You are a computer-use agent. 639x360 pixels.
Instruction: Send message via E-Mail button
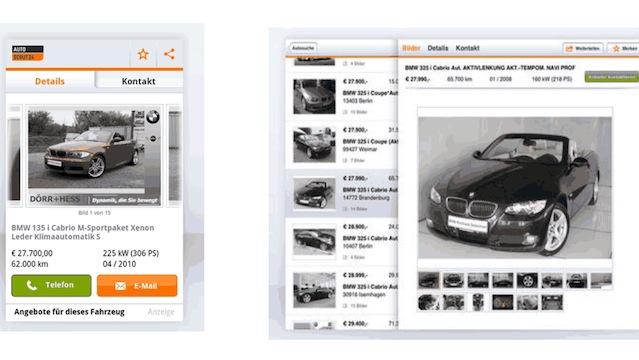pyautogui.click(x=137, y=285)
